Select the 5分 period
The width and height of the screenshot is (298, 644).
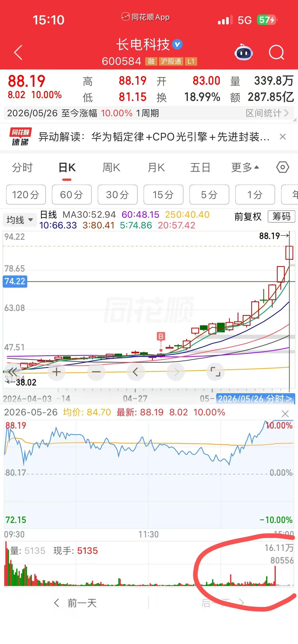tap(209, 195)
